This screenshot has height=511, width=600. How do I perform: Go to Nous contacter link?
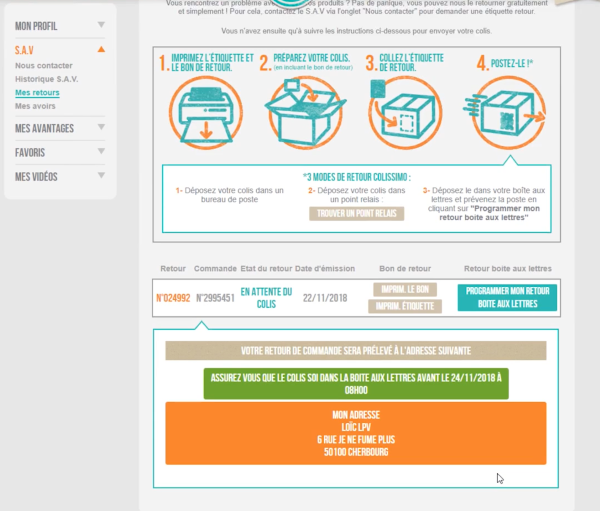coord(44,65)
